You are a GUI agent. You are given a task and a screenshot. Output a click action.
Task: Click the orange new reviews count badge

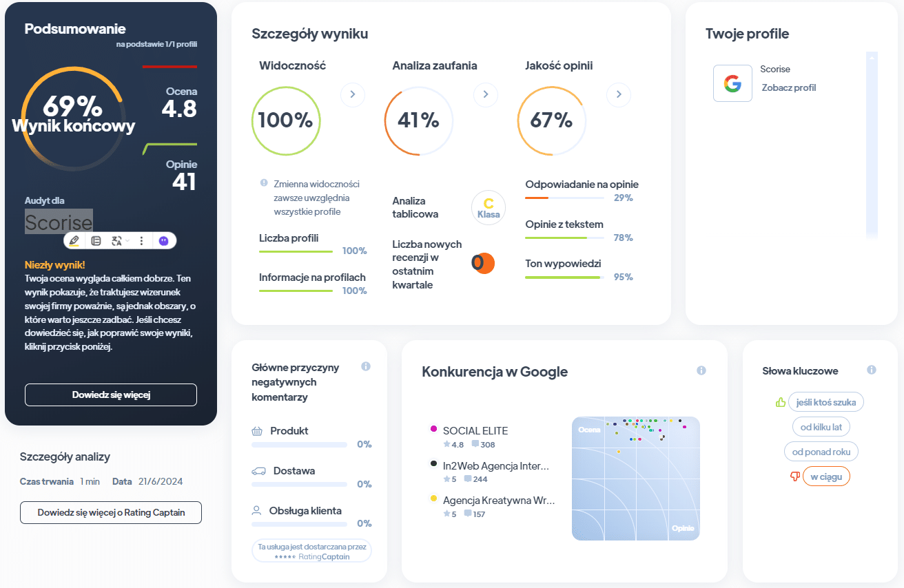[483, 263]
